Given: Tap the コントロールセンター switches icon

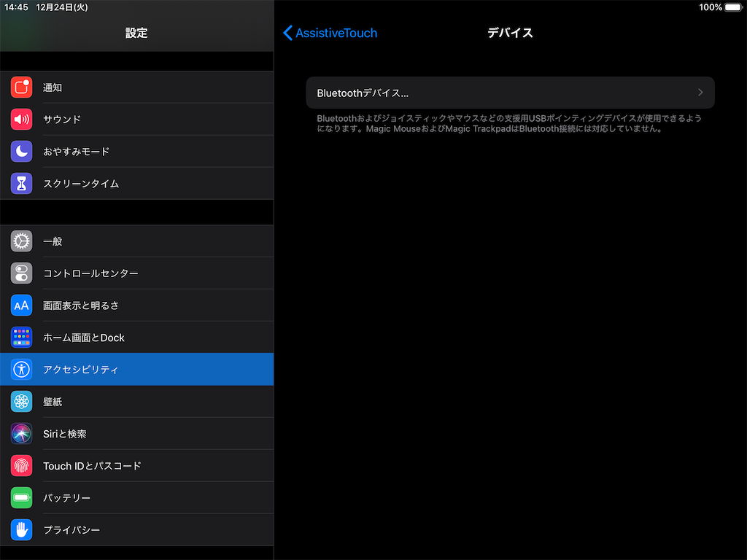Looking at the screenshot, I should (x=21, y=273).
